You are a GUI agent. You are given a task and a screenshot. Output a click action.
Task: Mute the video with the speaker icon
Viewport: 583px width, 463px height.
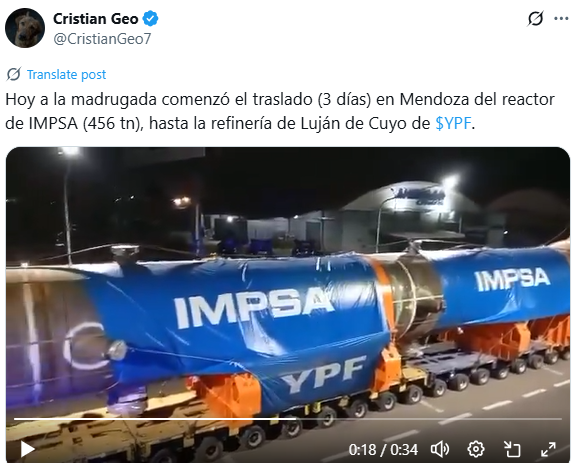440,449
